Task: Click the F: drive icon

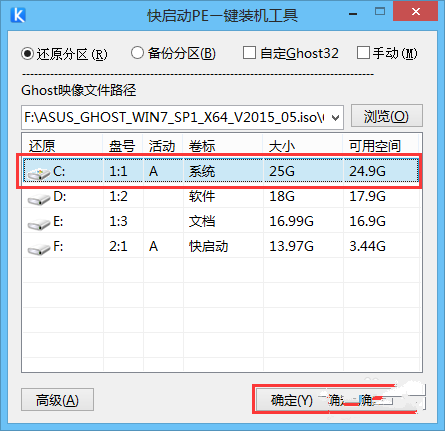Action: pos(39,249)
